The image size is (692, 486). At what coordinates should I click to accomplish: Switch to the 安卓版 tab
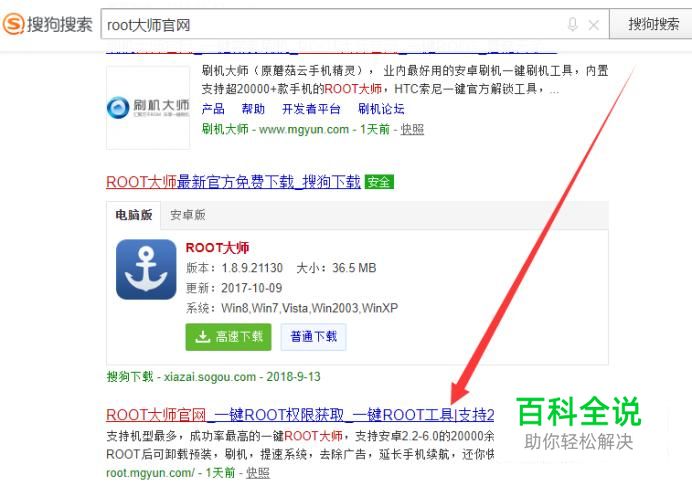point(188,215)
